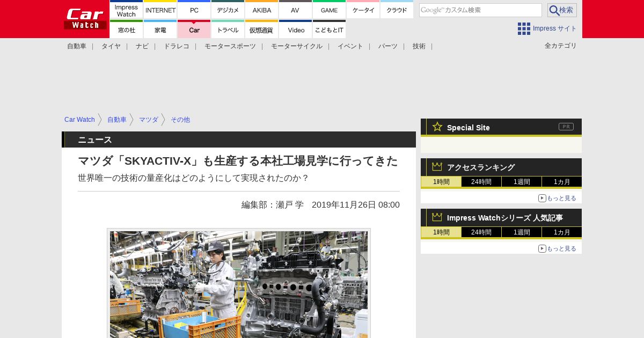
Task: Select 1週間 tab in Impress Watchシリーズ 人気記事
Action: (x=522, y=232)
